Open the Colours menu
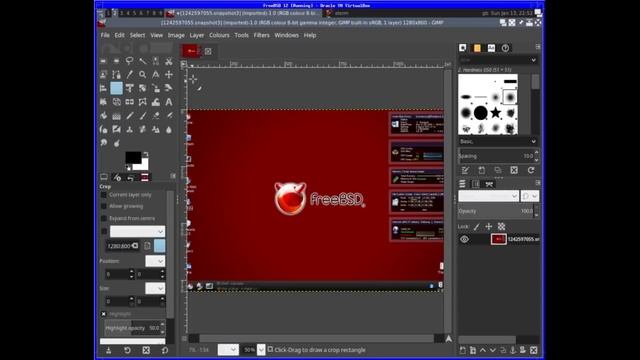Image resolution: width=640 pixels, height=360 pixels. click(x=219, y=36)
